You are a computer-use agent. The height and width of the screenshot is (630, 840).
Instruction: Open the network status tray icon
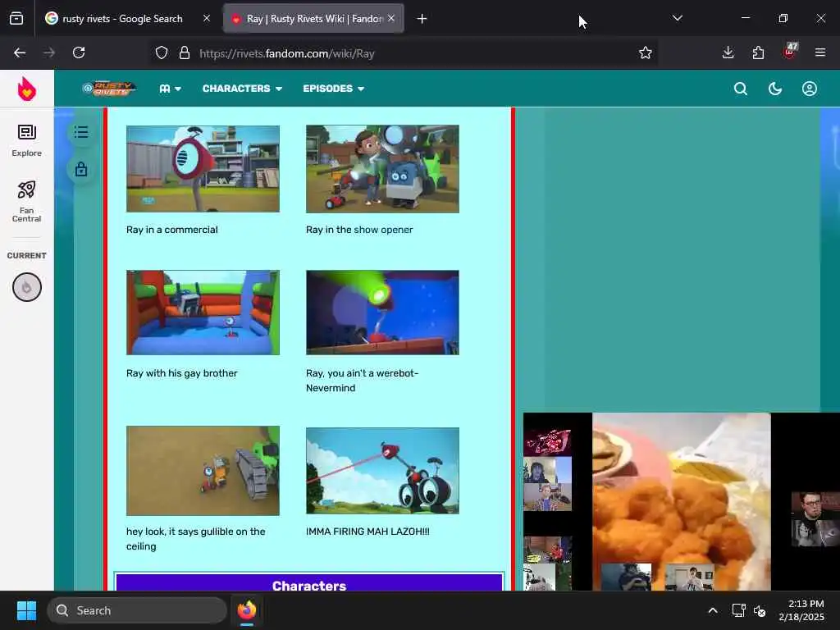click(739, 610)
